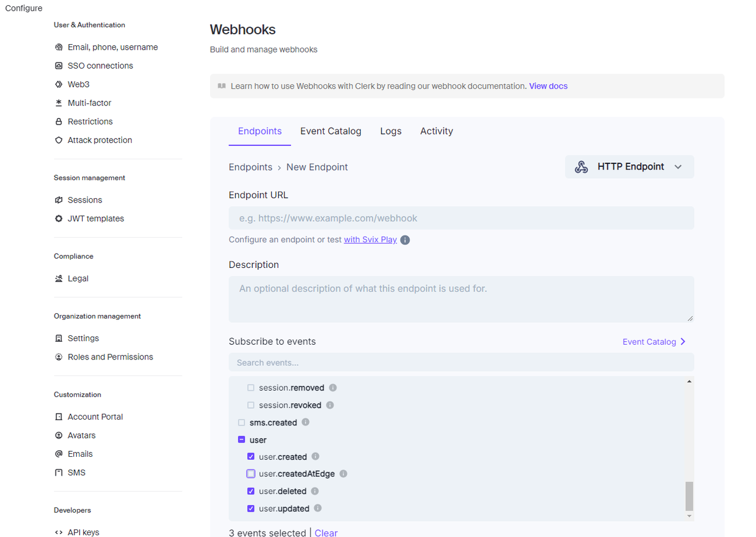Open the JWT templates page

tap(96, 218)
